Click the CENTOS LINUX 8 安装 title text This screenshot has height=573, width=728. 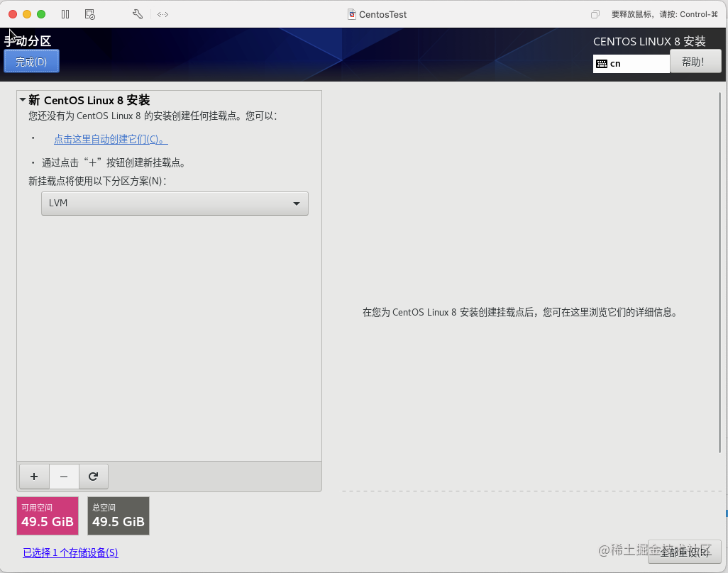[649, 41]
